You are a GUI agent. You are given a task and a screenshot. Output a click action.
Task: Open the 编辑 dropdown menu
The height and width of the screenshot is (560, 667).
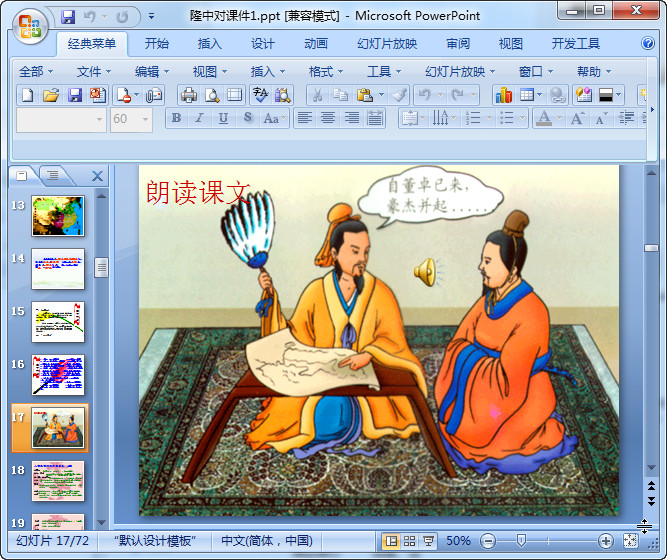[x=152, y=71]
